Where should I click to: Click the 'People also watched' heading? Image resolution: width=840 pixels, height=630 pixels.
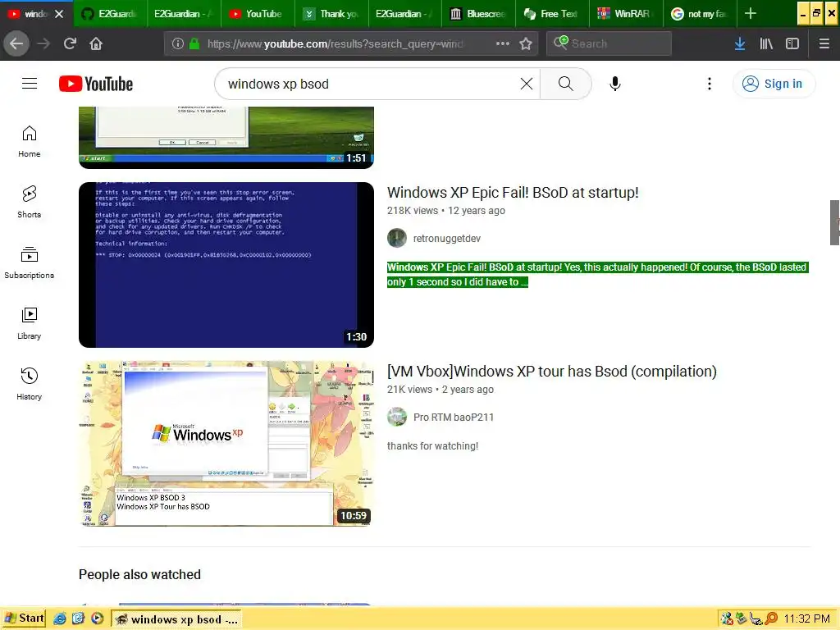click(x=139, y=574)
